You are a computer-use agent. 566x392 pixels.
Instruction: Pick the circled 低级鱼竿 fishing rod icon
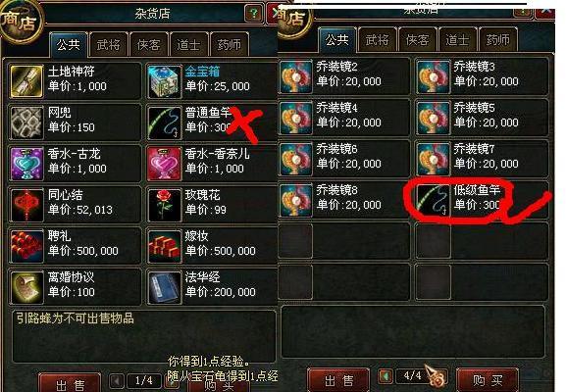(434, 200)
